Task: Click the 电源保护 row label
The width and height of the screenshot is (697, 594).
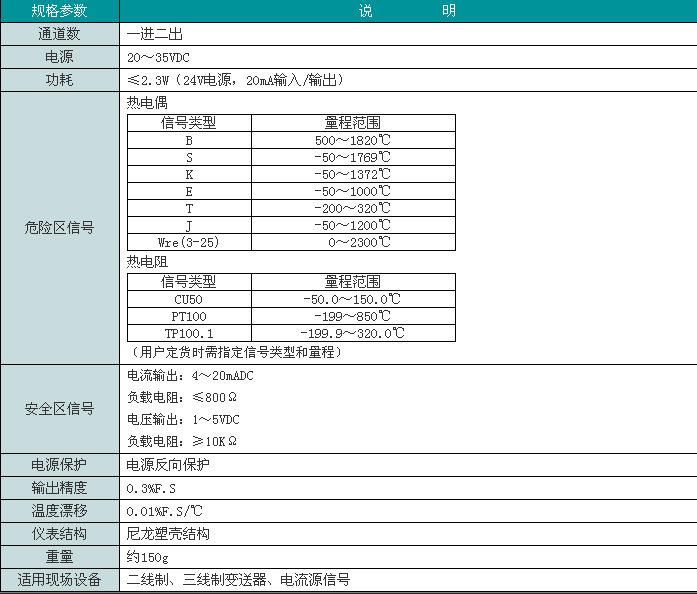Action: (x=59, y=465)
